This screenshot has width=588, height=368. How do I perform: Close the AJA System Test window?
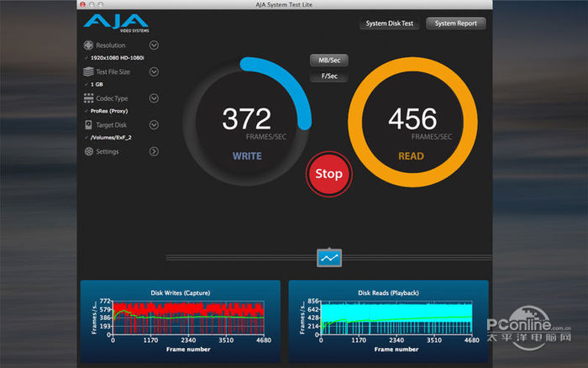[82, 4]
